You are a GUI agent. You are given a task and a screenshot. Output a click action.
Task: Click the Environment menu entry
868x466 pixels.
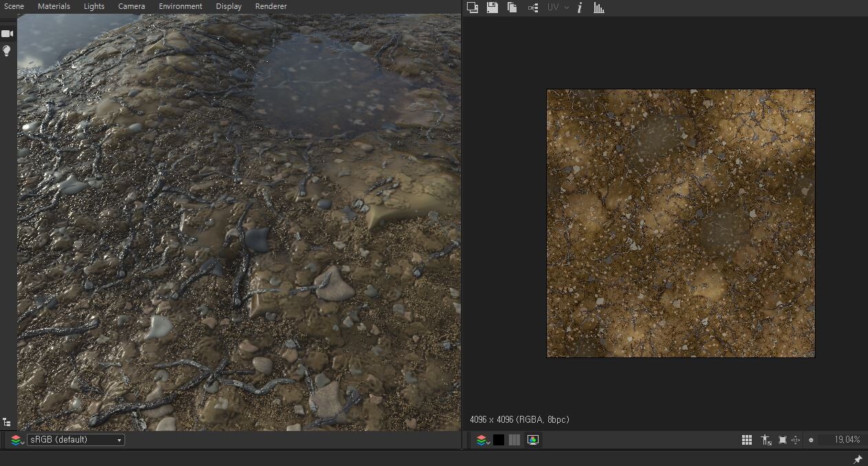pyautogui.click(x=180, y=6)
